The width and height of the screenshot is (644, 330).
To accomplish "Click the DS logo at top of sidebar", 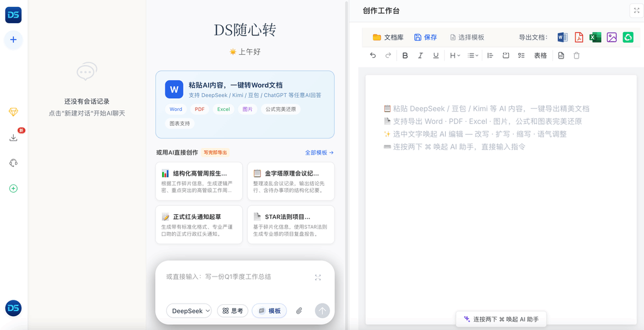I will 13,15.
